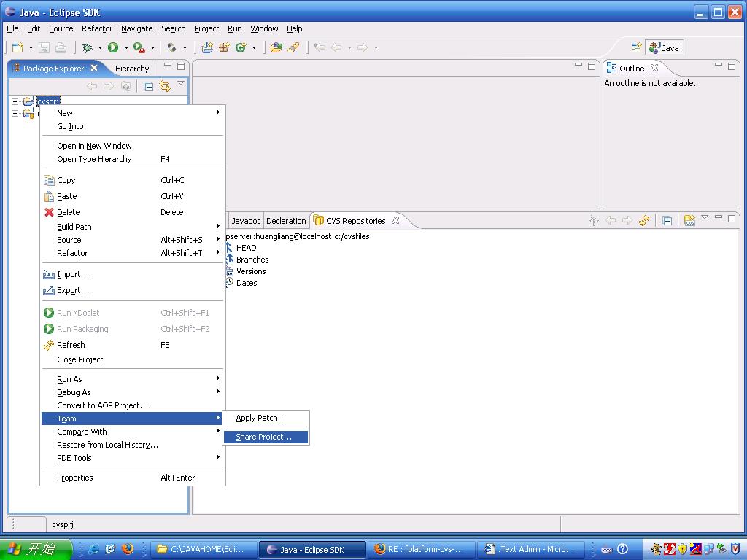Choose Import... from the context menu

tap(133, 274)
